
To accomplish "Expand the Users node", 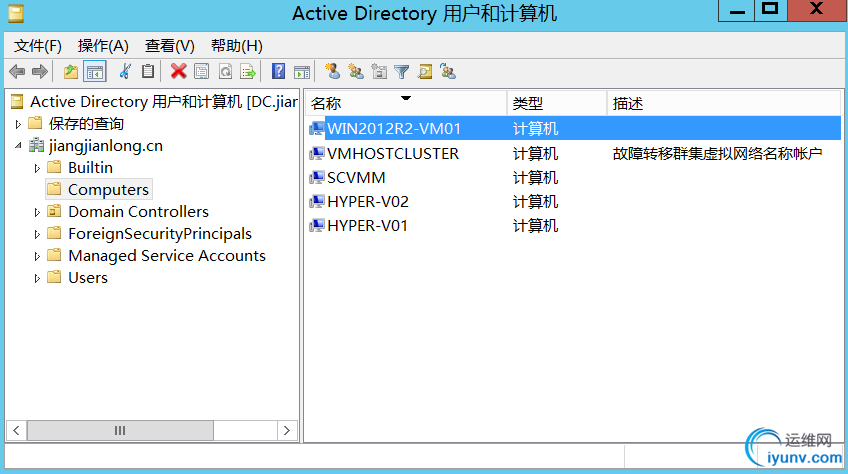I will (37, 278).
